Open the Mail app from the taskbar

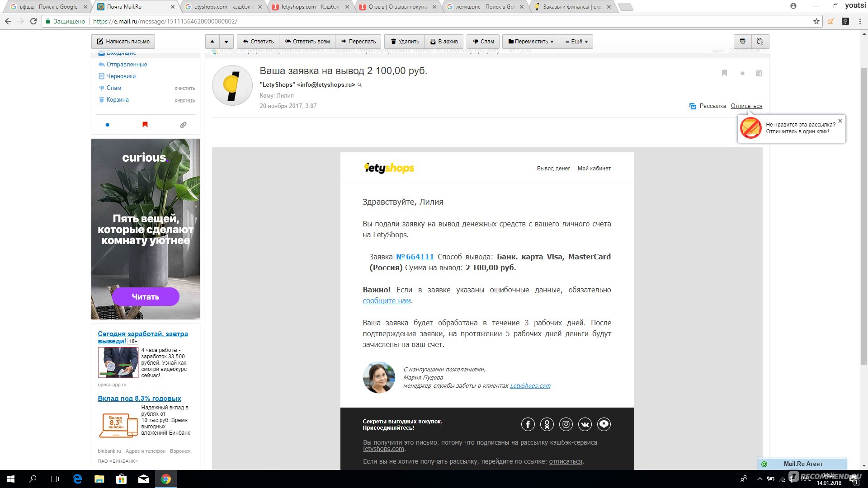click(144, 479)
